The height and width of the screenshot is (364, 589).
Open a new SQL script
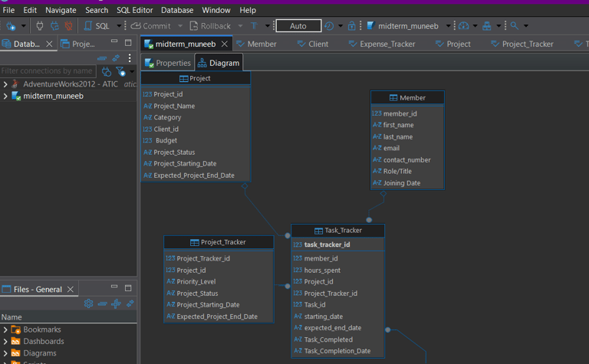[x=97, y=26]
